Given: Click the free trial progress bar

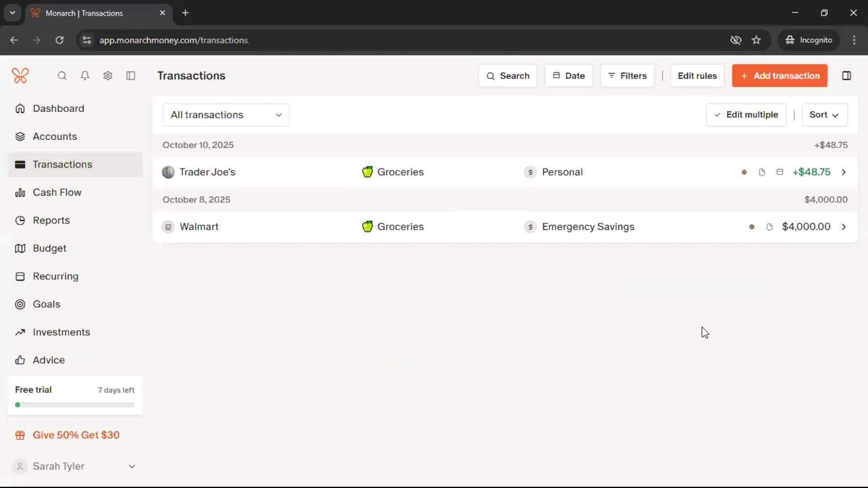Looking at the screenshot, I should coord(75,405).
